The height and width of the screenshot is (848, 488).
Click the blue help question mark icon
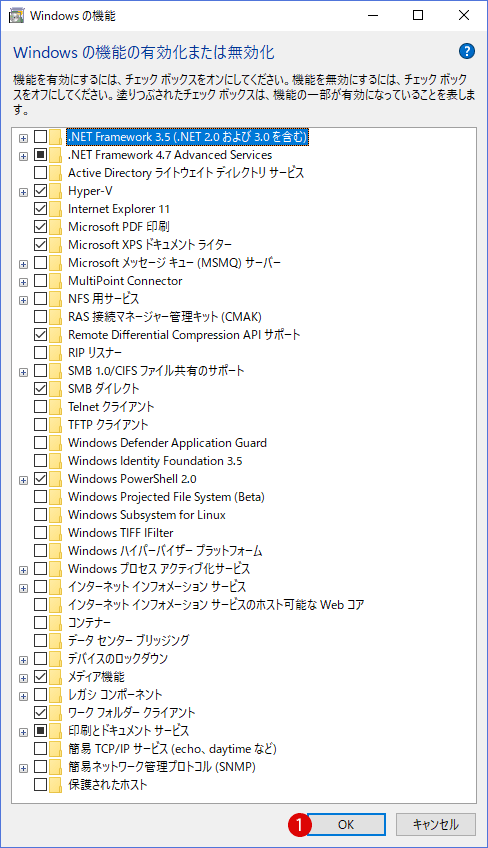tap(466, 51)
